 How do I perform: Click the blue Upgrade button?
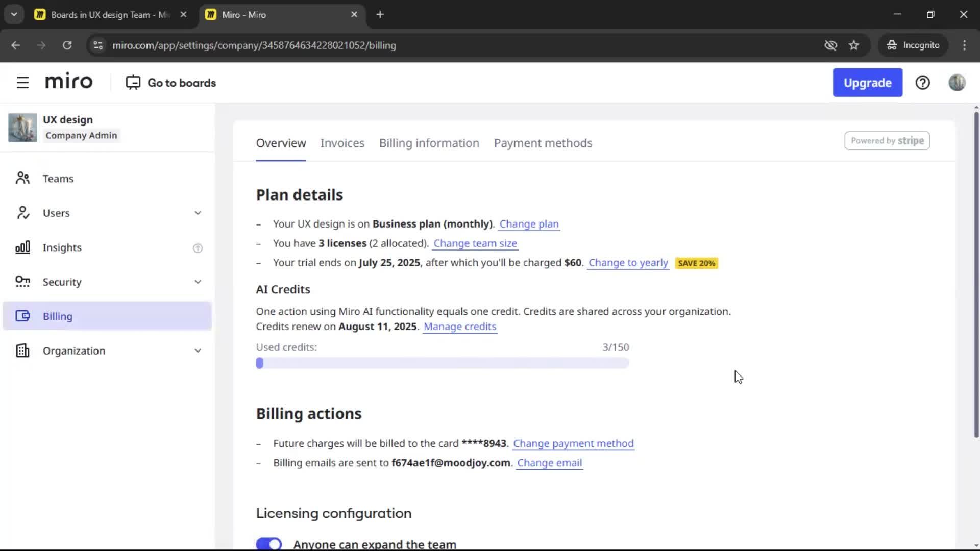867,83
